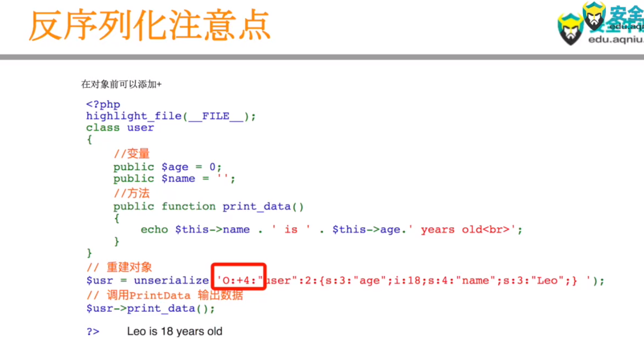Click the note 在对象前可以添加+

point(121,84)
